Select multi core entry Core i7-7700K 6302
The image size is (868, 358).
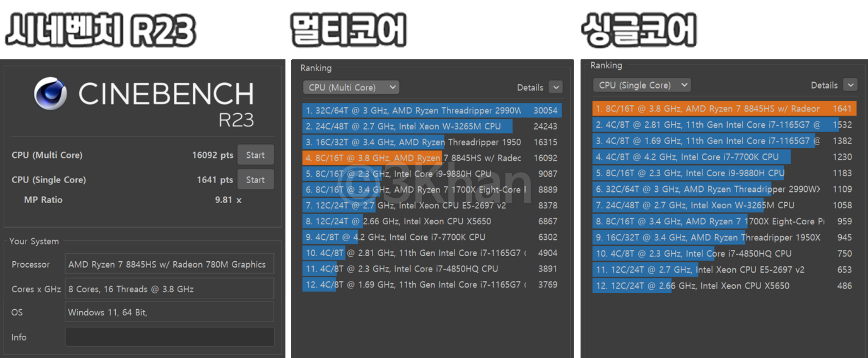click(432, 237)
